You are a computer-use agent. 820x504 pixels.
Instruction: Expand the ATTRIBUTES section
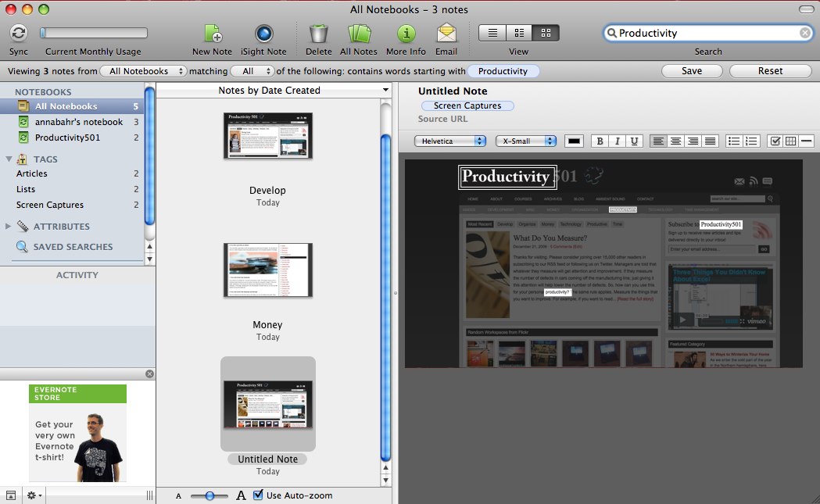click(x=8, y=227)
